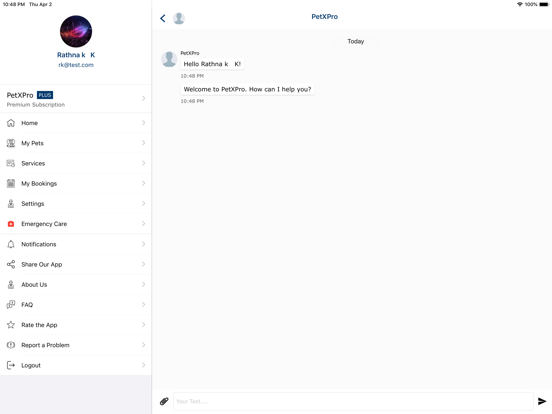This screenshot has height=414, width=552.
Task: Click the About Us icon
Action: (11, 284)
